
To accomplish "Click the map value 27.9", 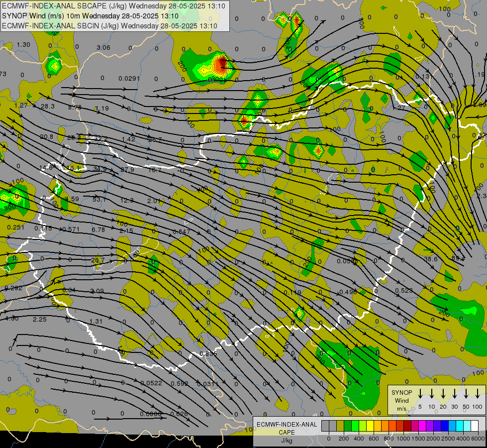I will (127, 169).
